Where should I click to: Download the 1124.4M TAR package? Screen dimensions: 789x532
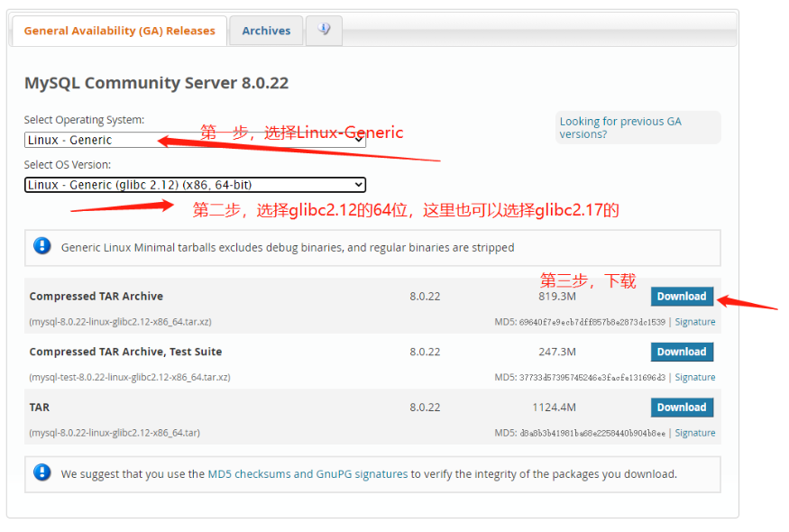682,408
